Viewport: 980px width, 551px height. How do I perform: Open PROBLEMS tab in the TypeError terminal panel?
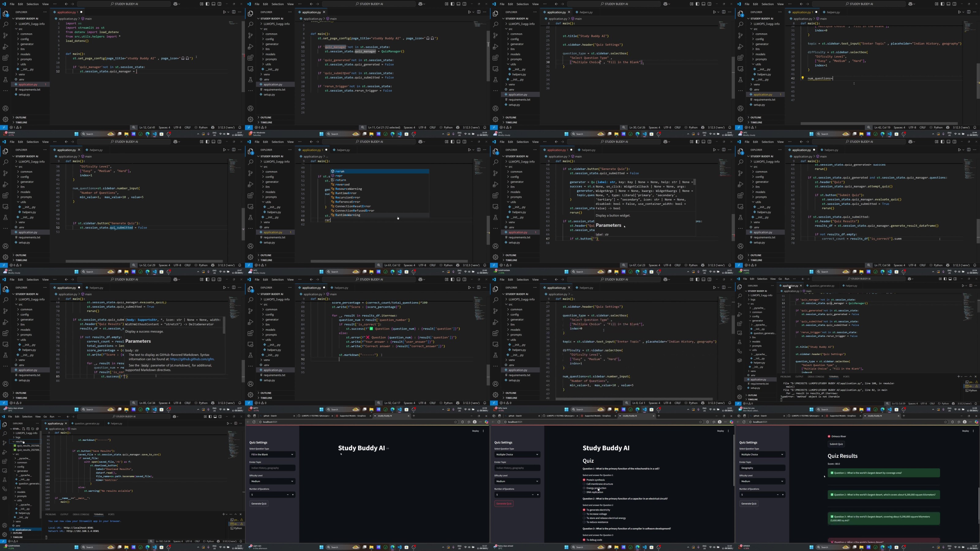[786, 377]
